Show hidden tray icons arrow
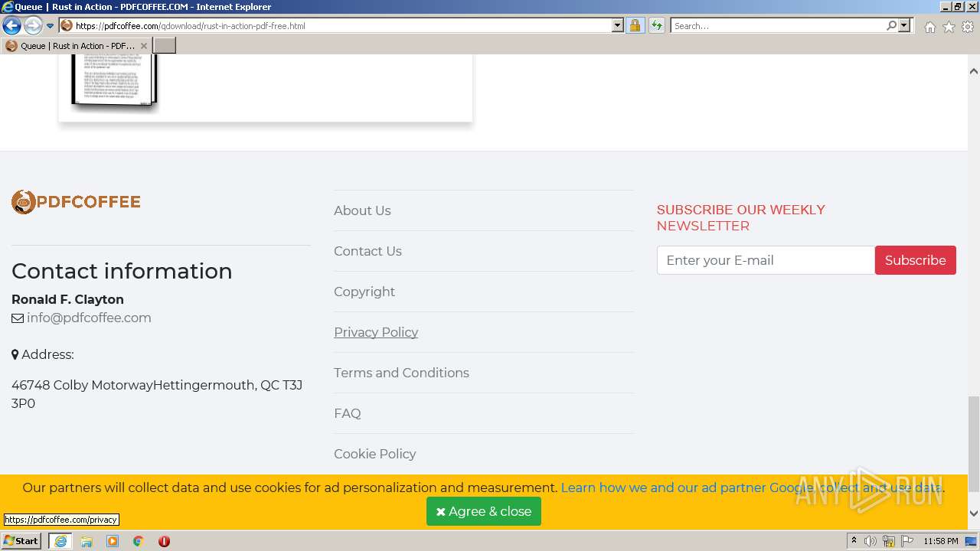Screen dimensions: 980x551 point(854,541)
